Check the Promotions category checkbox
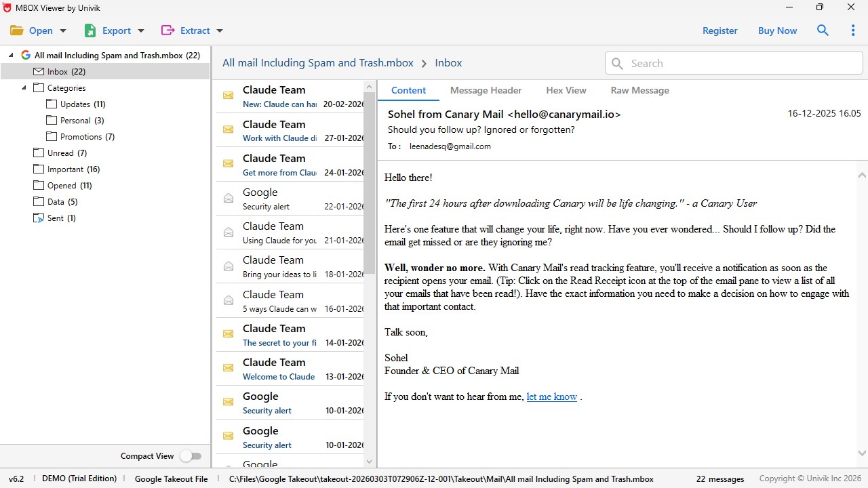The image size is (868, 488). point(52,137)
